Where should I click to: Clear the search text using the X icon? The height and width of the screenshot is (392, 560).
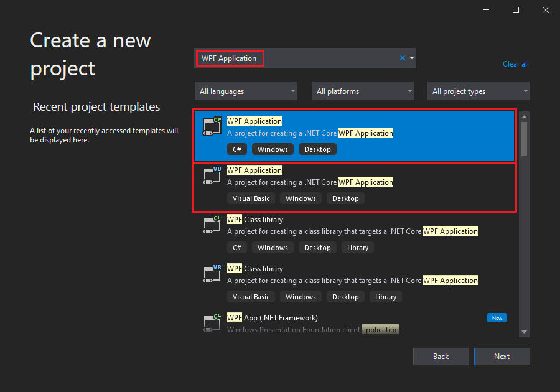click(403, 57)
